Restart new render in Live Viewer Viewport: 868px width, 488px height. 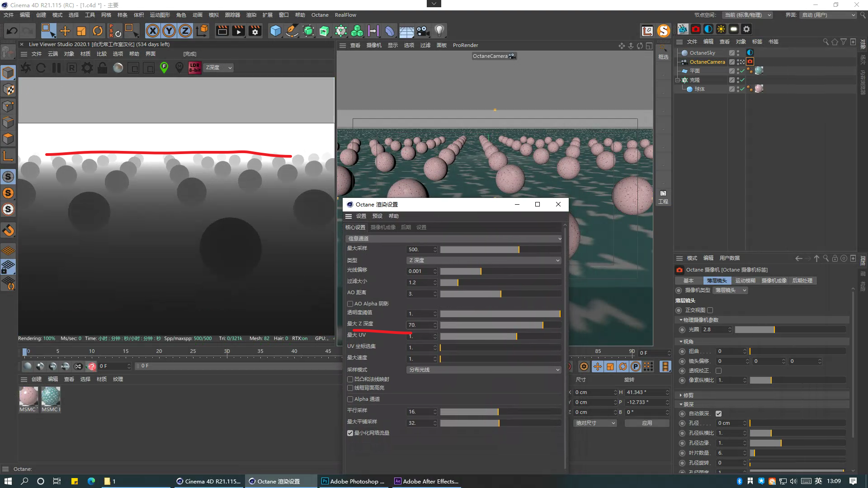[41, 68]
